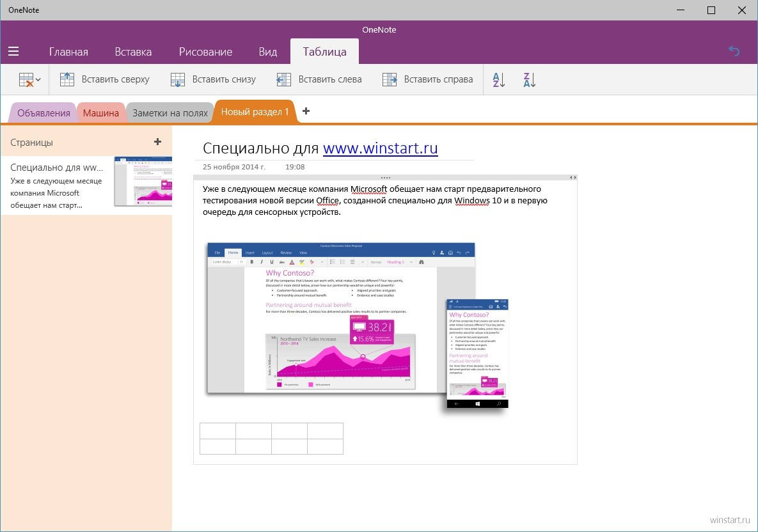Click the Страницы panel heading
This screenshot has width=758, height=532.
coord(31,143)
